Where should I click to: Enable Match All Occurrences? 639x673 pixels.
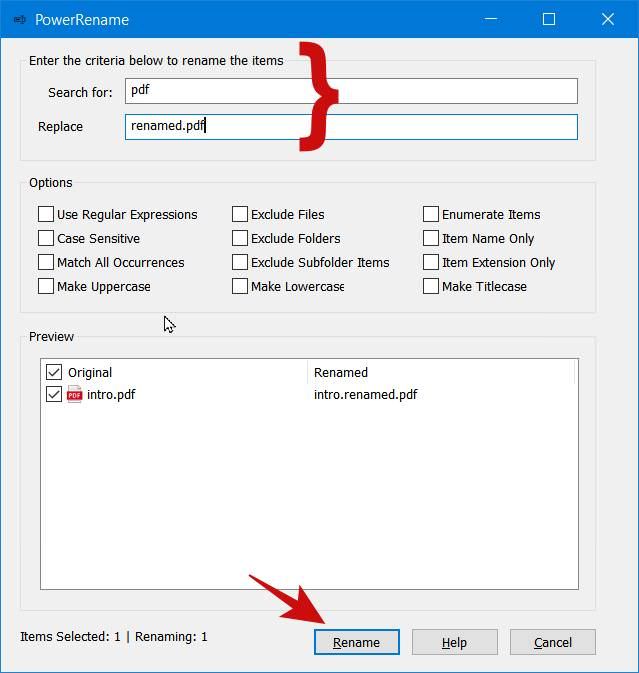[x=46, y=262]
